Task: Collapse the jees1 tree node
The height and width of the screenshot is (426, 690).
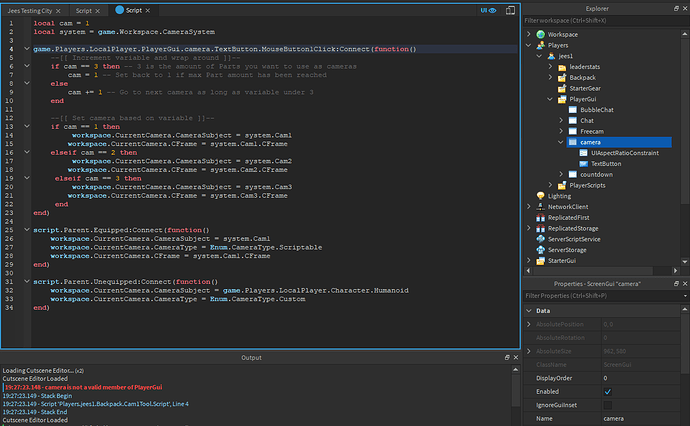Action: click(x=539, y=56)
